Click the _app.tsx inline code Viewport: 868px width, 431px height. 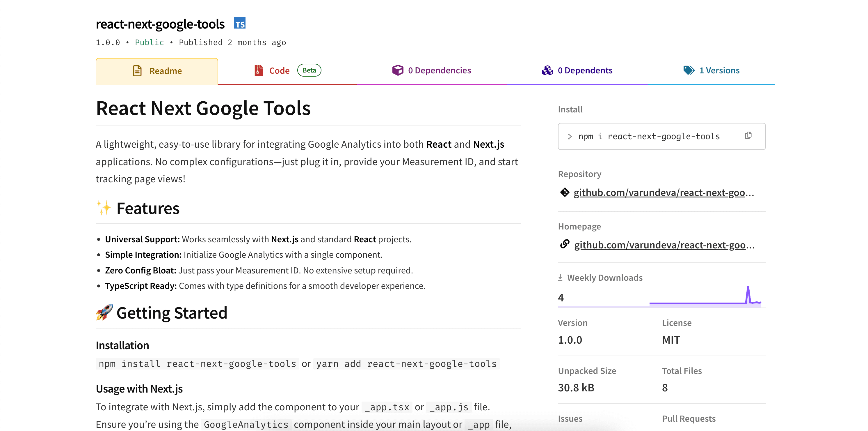[387, 407]
